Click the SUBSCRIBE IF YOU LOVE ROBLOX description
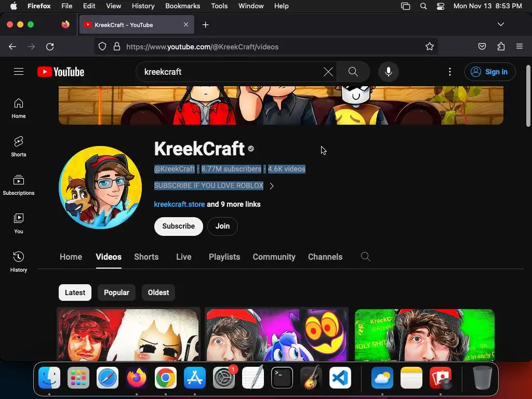532x399 pixels. click(209, 185)
